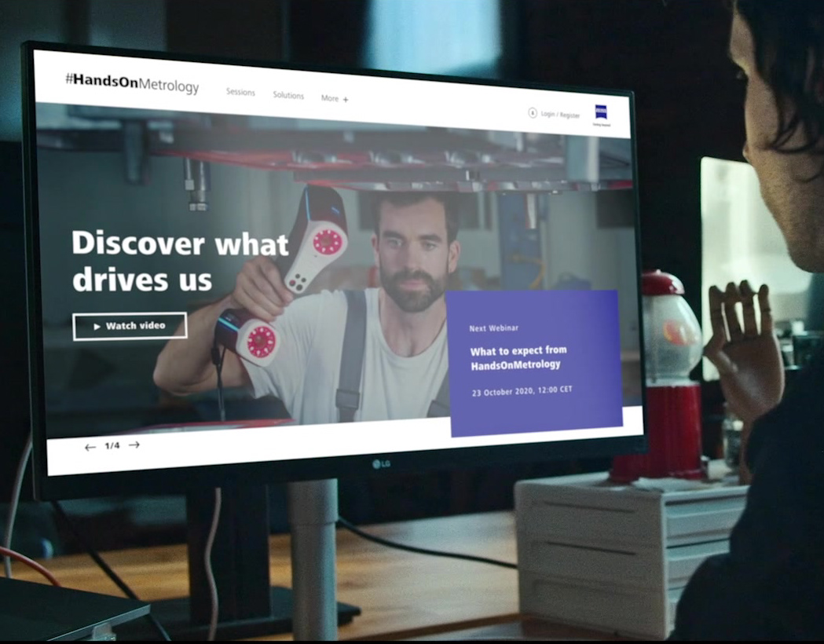Open 'What to expect from HandsOnMetrology' webinar

pyautogui.click(x=518, y=357)
